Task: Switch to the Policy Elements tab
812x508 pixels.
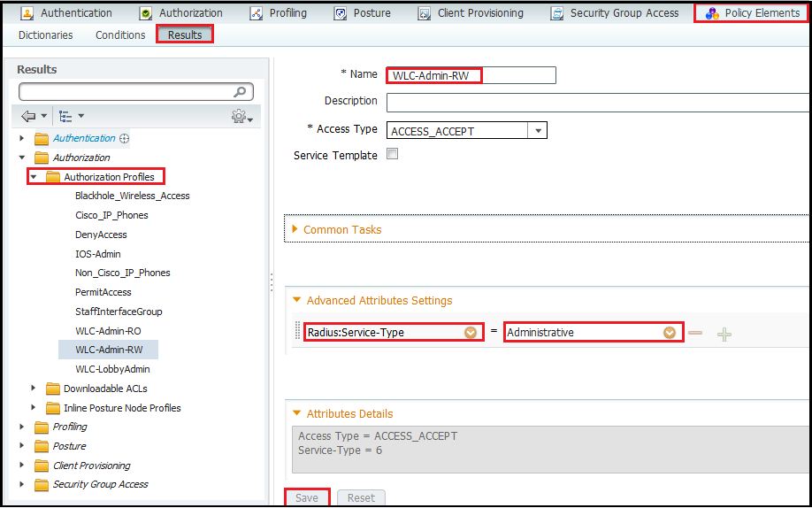Action: click(752, 13)
